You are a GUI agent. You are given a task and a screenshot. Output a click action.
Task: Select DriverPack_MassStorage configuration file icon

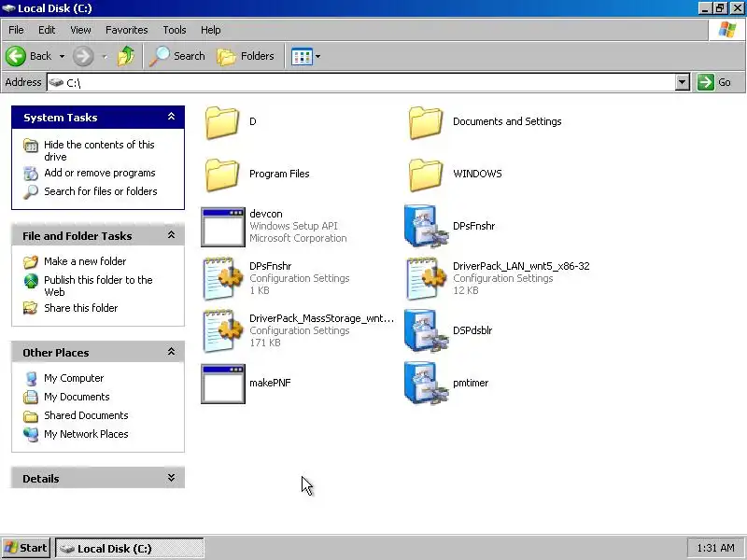pyautogui.click(x=223, y=331)
